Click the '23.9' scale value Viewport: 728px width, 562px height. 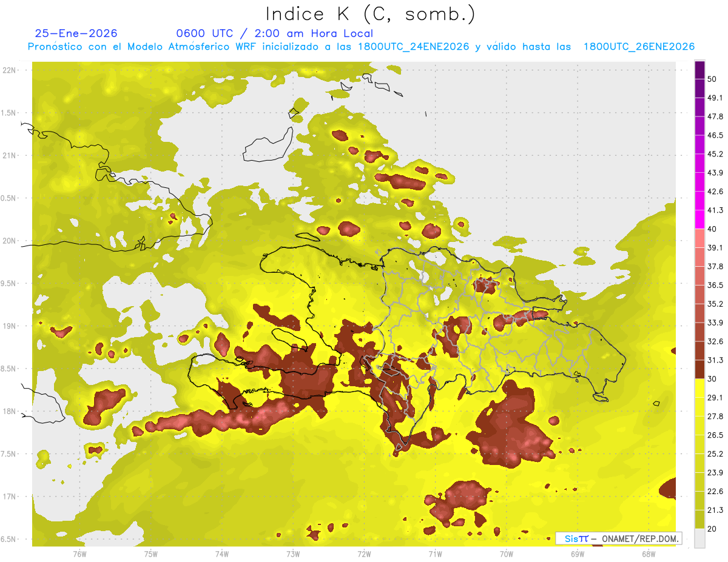(x=715, y=472)
